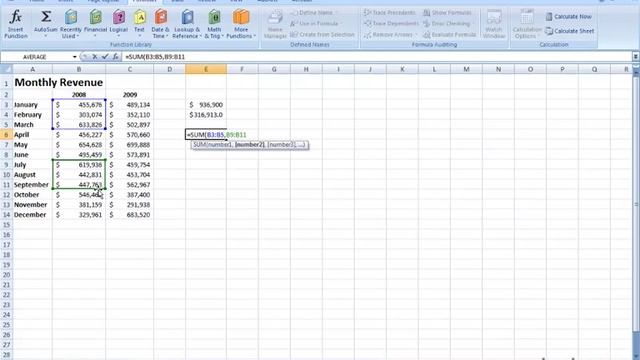Expand the formula bar

tap(636, 57)
